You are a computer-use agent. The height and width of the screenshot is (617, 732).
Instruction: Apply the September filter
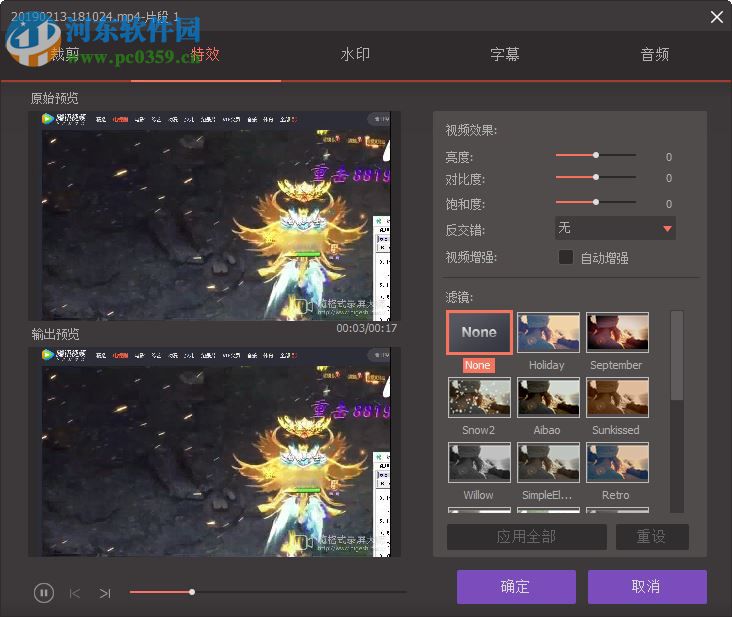[617, 332]
